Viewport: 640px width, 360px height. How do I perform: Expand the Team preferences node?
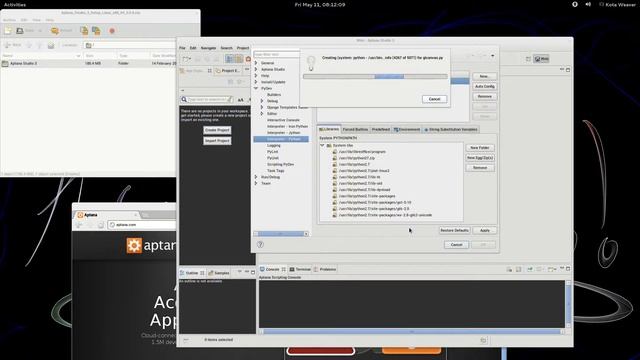coord(256,183)
